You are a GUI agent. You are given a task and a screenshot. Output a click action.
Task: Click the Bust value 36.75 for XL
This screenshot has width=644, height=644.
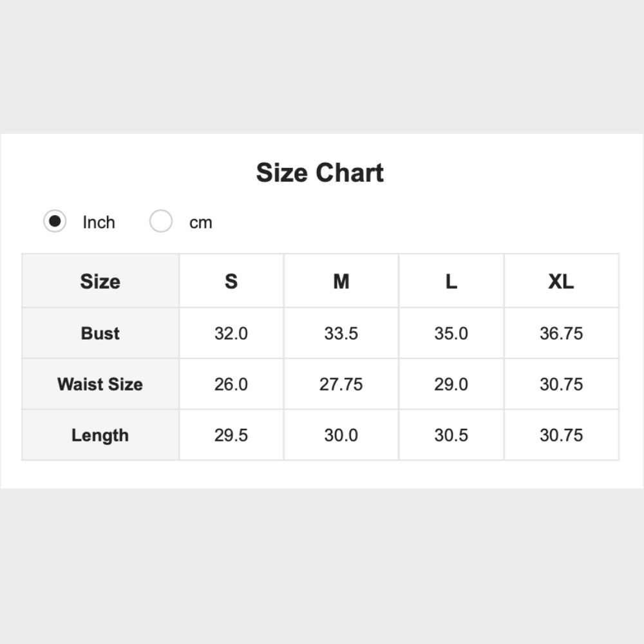[561, 333]
